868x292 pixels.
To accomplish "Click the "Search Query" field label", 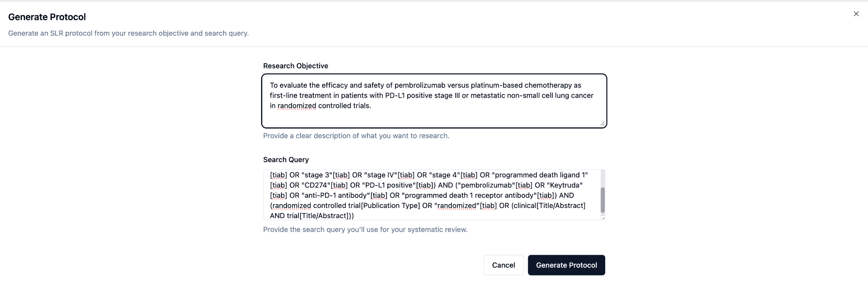I will (286, 160).
